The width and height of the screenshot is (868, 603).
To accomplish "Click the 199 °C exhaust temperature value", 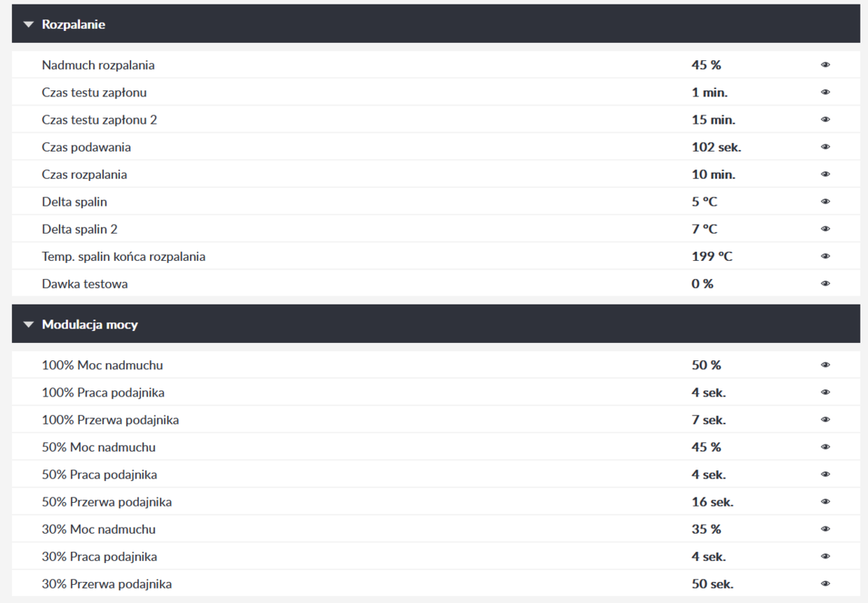I will coord(711,256).
